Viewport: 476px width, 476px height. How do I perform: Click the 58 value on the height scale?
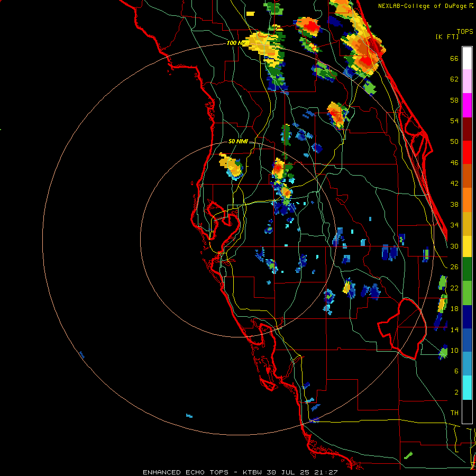[x=454, y=100]
